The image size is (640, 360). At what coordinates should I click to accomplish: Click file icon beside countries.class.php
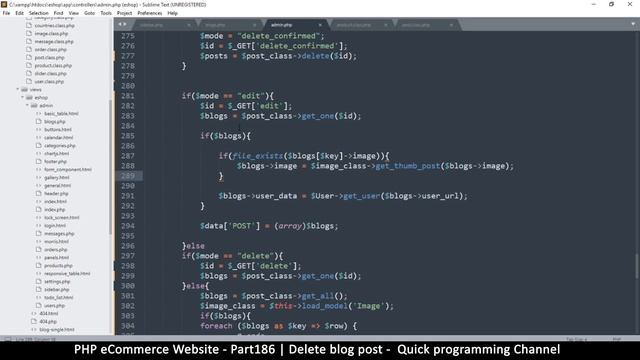(x=29, y=25)
